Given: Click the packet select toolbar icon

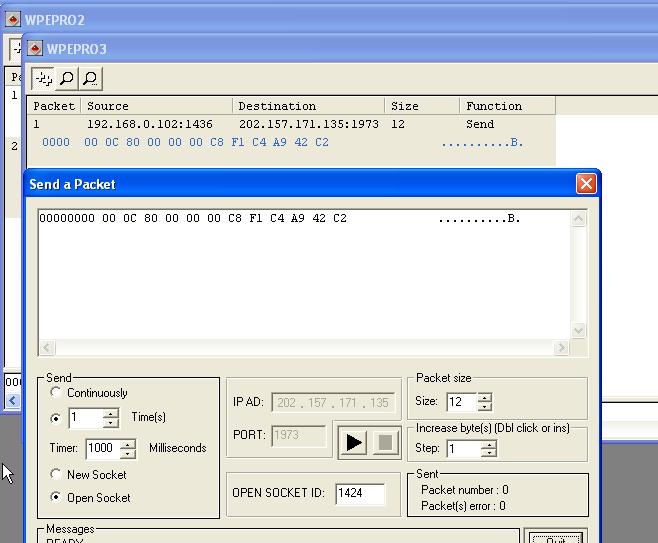Looking at the screenshot, I should tap(43, 78).
